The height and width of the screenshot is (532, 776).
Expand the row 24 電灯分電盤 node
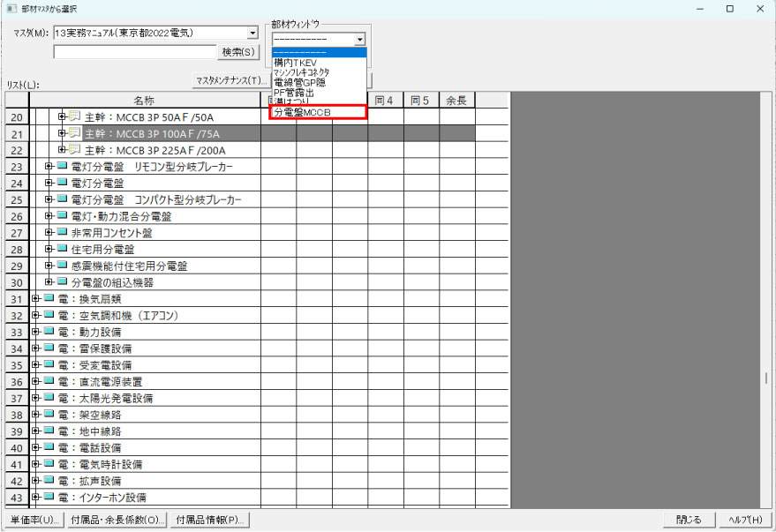tap(49, 183)
